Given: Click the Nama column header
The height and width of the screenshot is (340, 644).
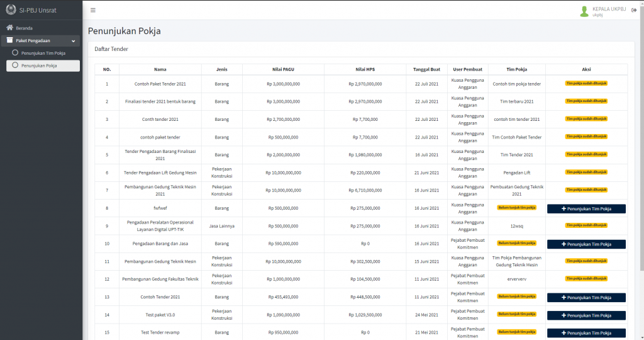Looking at the screenshot, I should coord(160,69).
